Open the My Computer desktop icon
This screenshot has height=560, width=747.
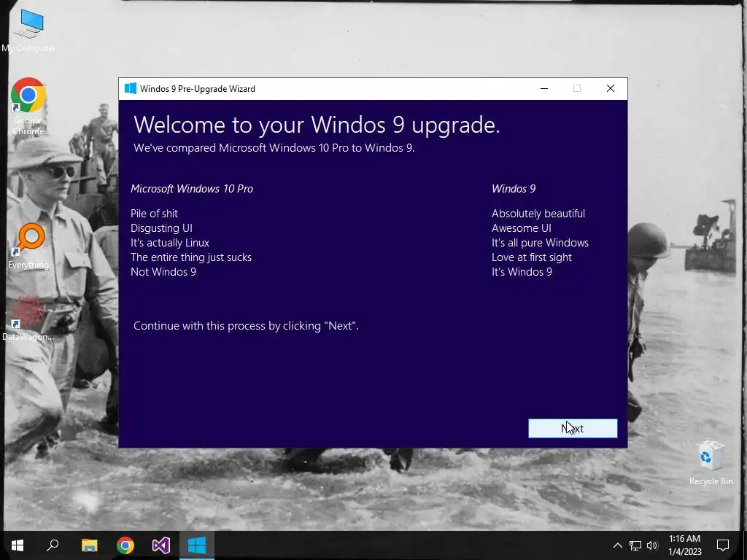pos(28,31)
